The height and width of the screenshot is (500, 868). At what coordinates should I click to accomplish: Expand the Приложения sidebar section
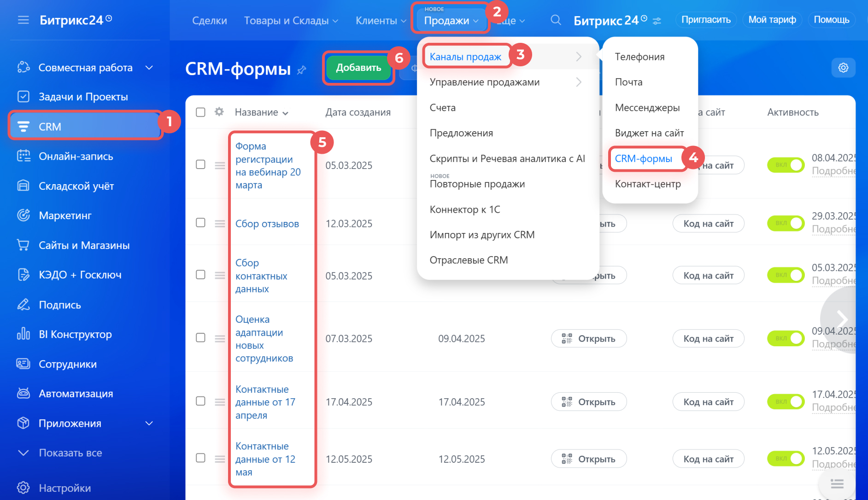[149, 423]
